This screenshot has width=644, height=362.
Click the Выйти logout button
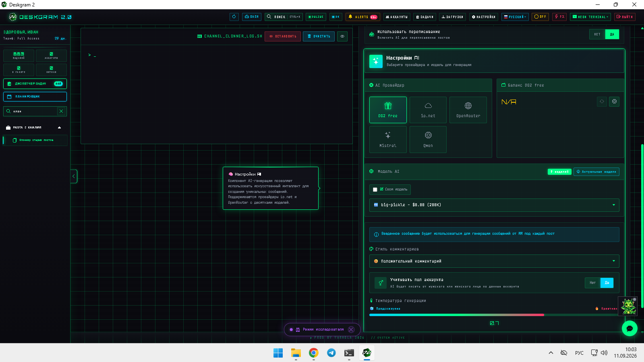pyautogui.click(x=625, y=17)
